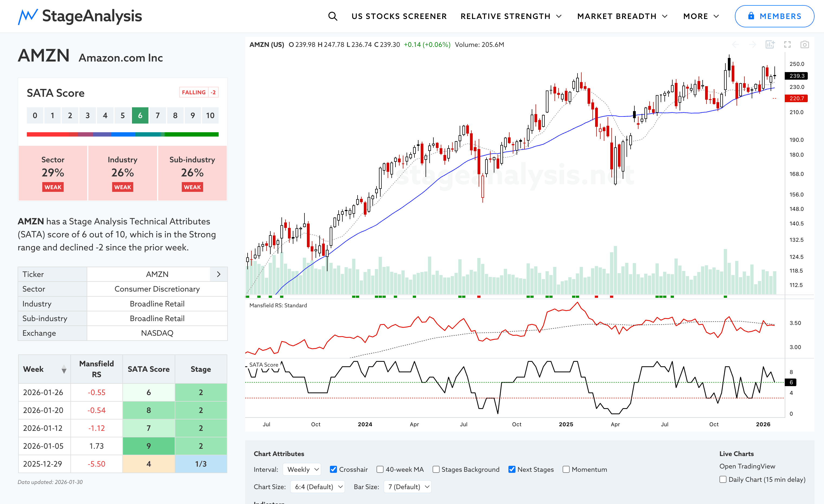Open the Chart Size dropdown

click(x=317, y=487)
